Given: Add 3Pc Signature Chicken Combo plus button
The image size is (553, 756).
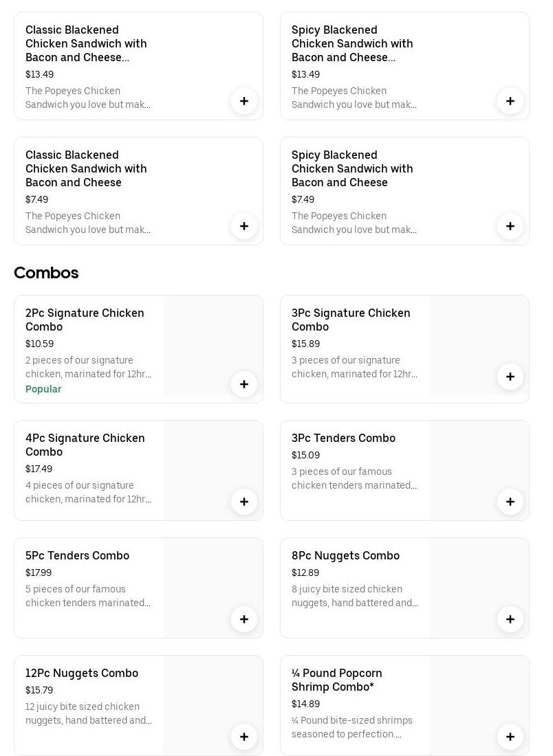Looking at the screenshot, I should point(510,377).
